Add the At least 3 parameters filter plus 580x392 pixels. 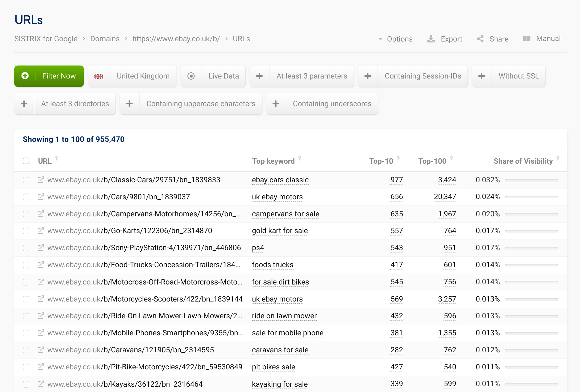pos(259,76)
